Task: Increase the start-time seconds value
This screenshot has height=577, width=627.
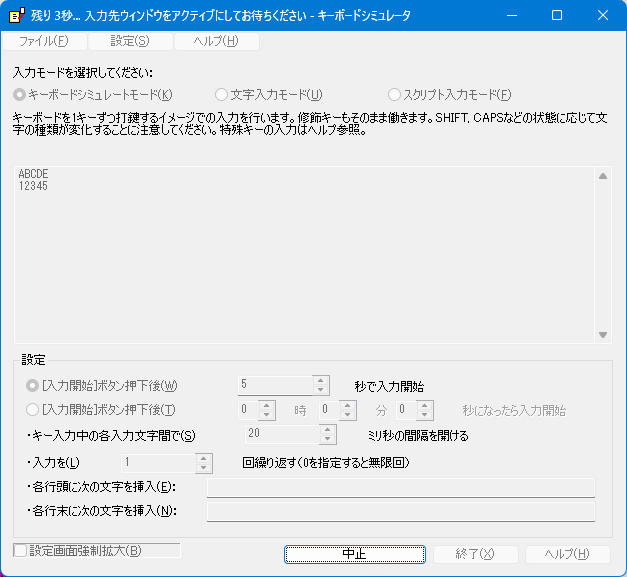Action: [x=425, y=405]
